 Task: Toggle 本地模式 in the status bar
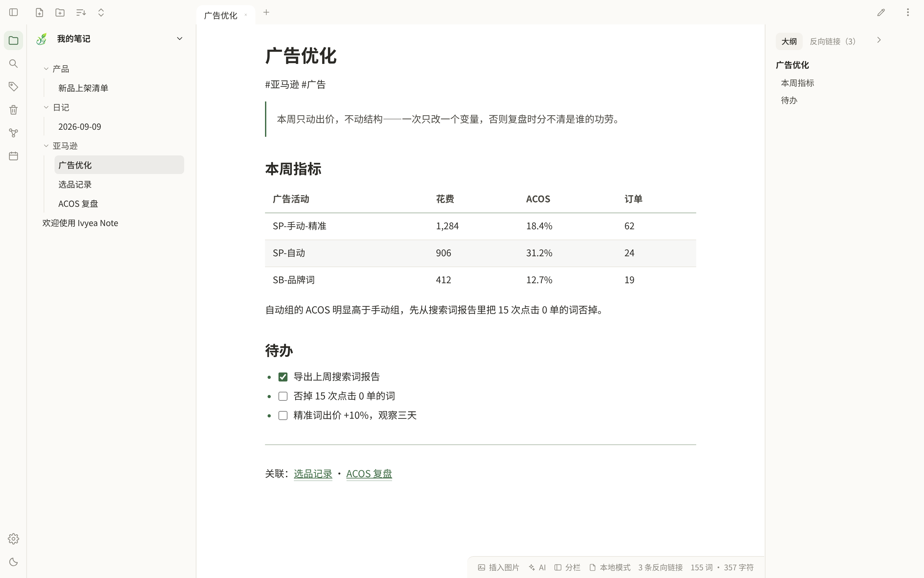pos(610,567)
